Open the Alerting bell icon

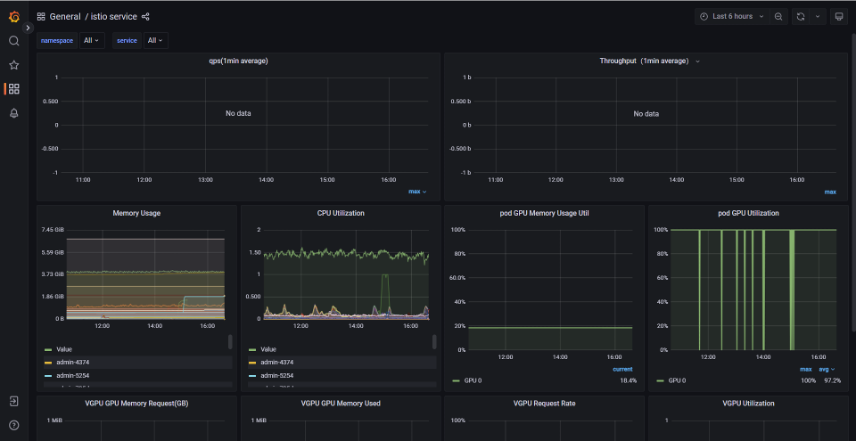coord(14,113)
